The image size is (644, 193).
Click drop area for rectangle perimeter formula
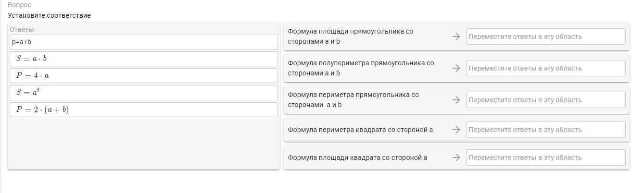click(x=545, y=100)
